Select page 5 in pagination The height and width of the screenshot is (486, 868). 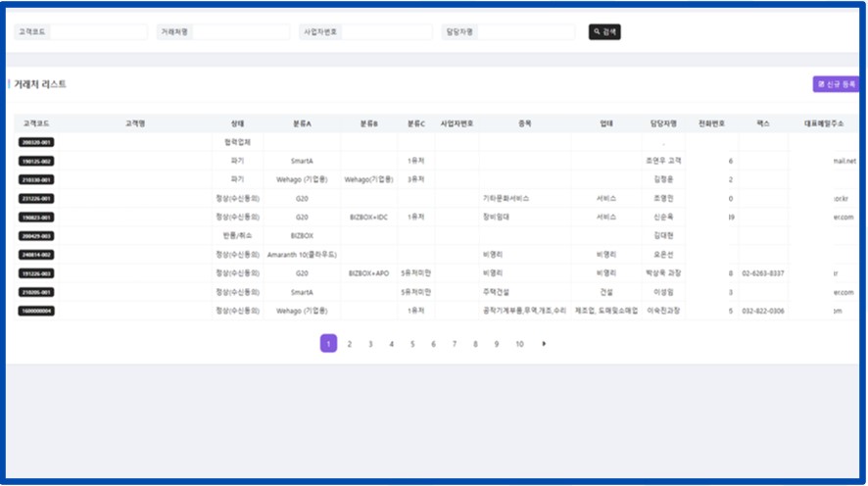tap(412, 344)
